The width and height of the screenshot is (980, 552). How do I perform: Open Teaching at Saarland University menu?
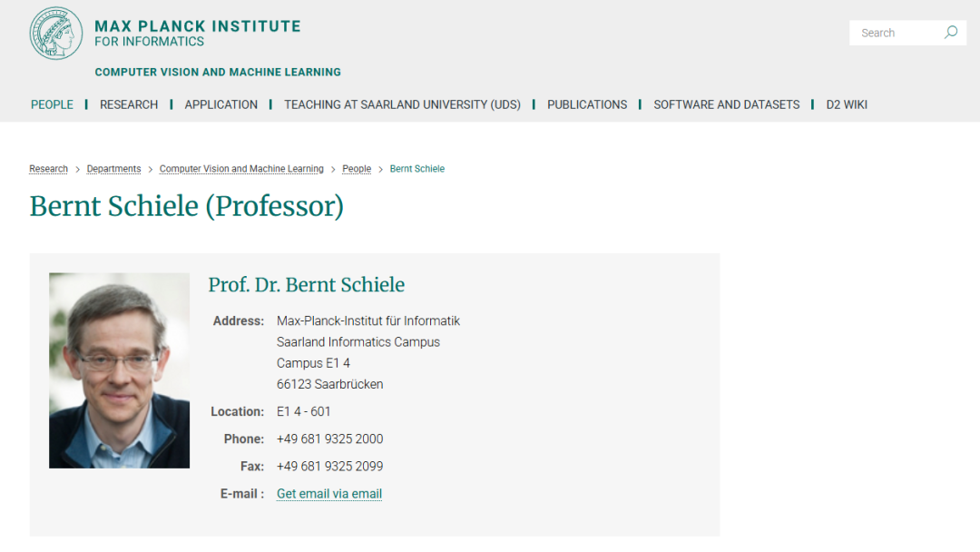[403, 104]
